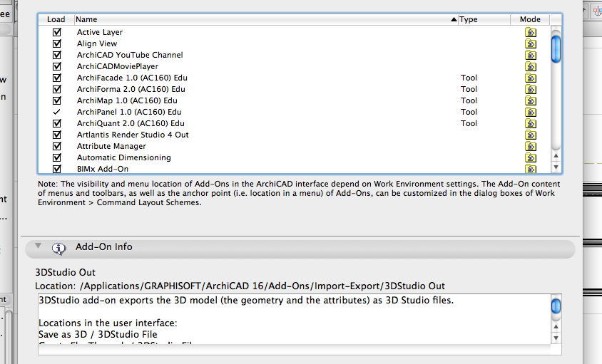This screenshot has height=364, width=602.
Task: Toggle BIMx Add-On load checkbox
Action: click(57, 169)
